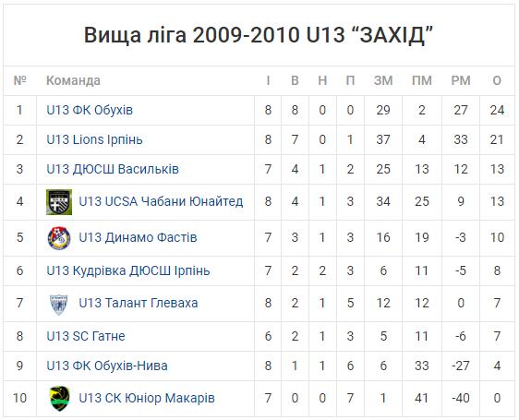
Task: Click the Команда column header
Action: point(73,80)
